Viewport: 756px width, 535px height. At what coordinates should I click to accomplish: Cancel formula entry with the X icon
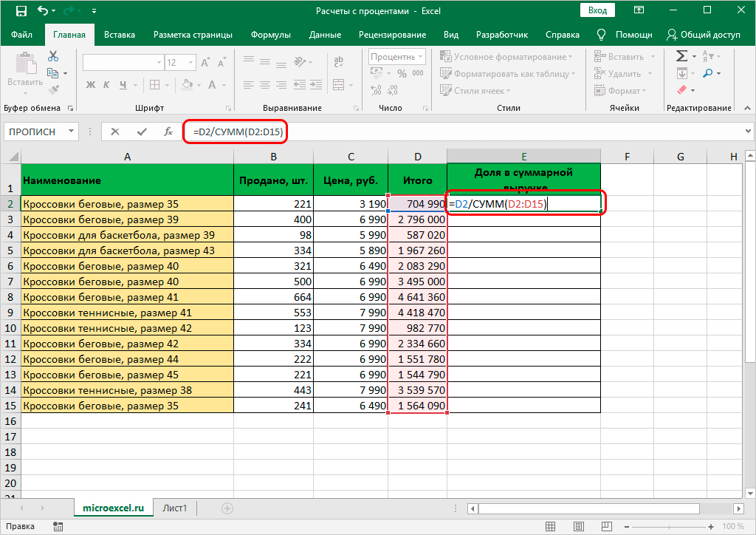pyautogui.click(x=115, y=132)
